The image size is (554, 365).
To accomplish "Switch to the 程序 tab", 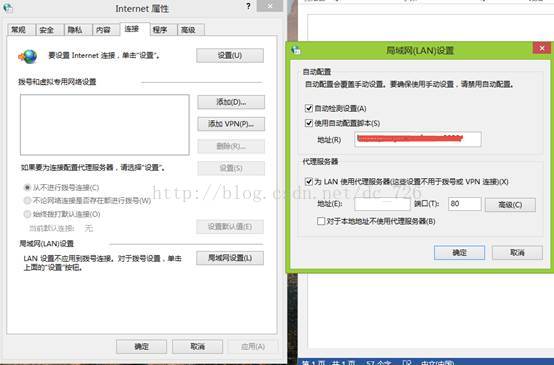I will coord(163,30).
